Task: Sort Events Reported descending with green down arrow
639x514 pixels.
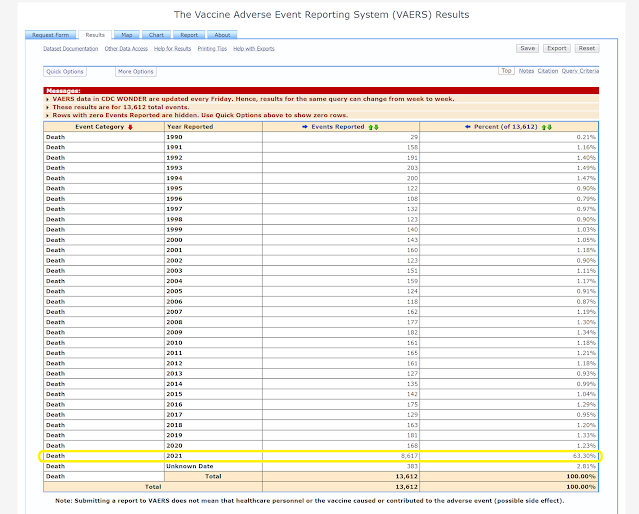Action: pos(376,127)
